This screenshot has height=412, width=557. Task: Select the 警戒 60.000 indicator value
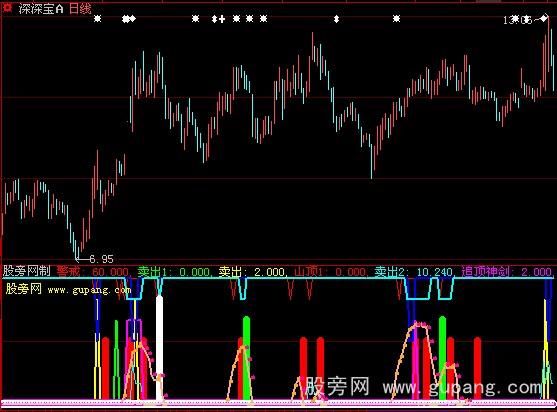(x=93, y=272)
